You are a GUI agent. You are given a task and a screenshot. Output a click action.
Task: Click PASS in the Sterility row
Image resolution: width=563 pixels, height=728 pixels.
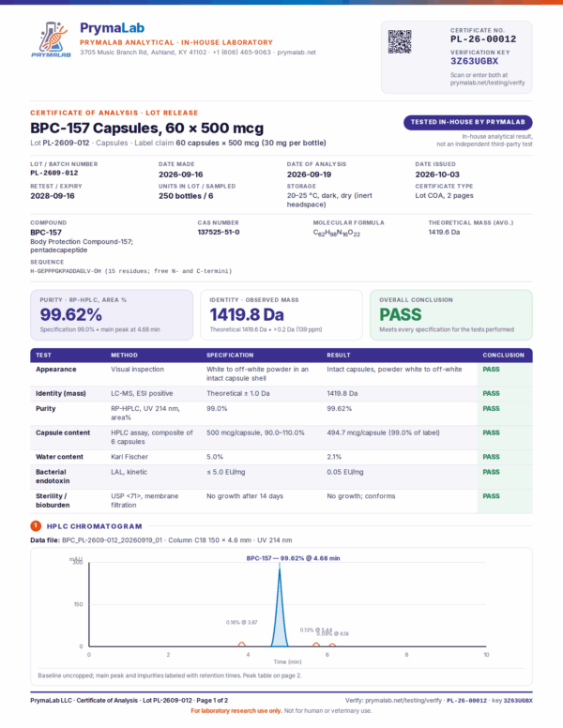point(491,496)
